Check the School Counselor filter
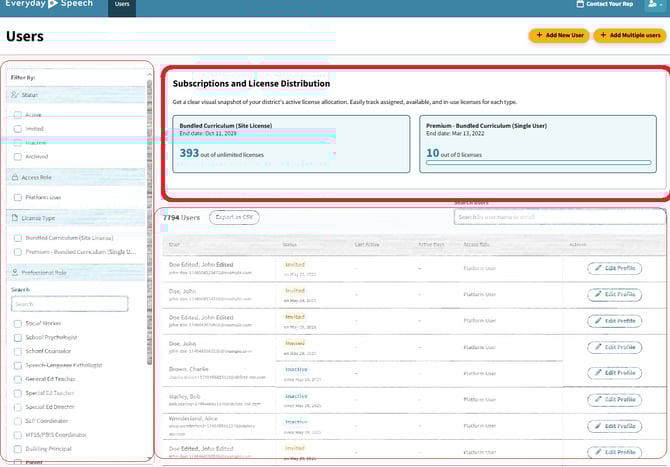The width and height of the screenshot is (670, 467). 18,351
